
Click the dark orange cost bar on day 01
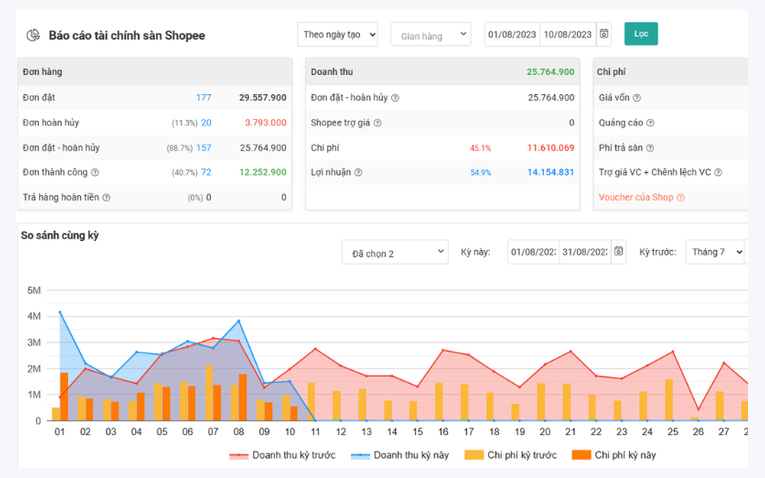pyautogui.click(x=64, y=397)
